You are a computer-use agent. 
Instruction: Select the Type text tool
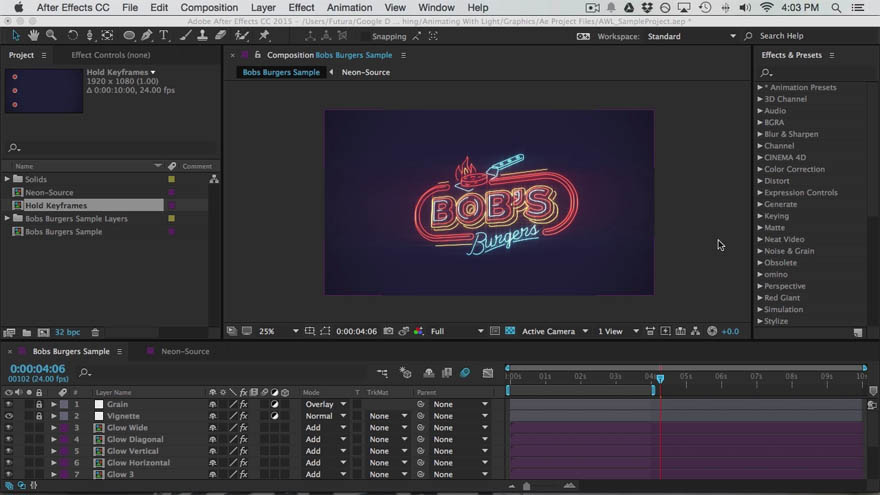[164, 35]
